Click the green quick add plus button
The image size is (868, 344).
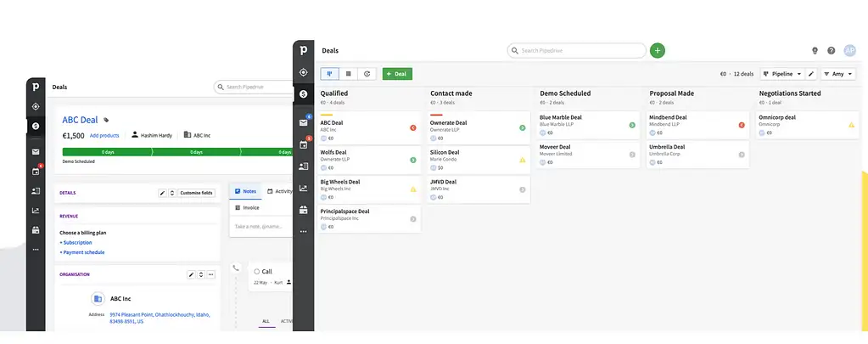(658, 51)
